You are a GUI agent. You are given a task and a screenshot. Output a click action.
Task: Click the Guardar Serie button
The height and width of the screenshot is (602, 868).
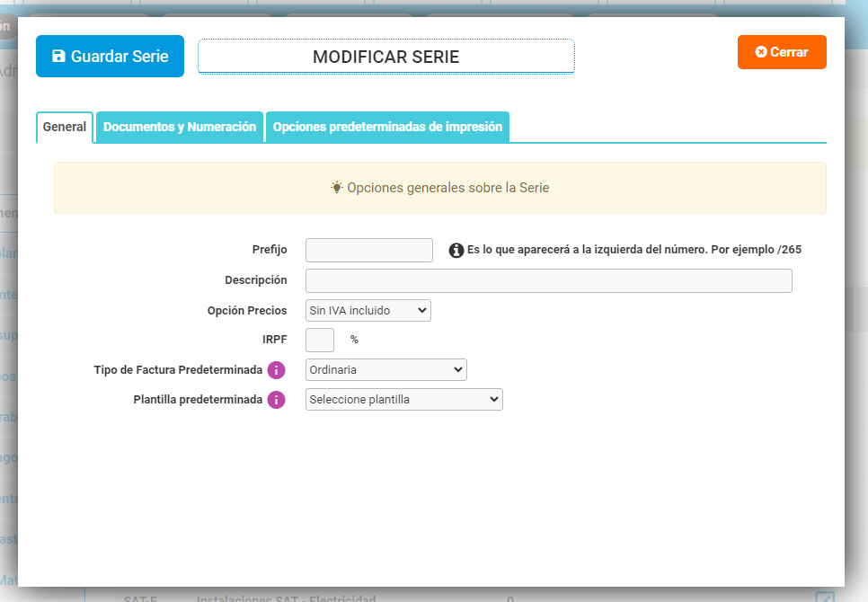[110, 56]
